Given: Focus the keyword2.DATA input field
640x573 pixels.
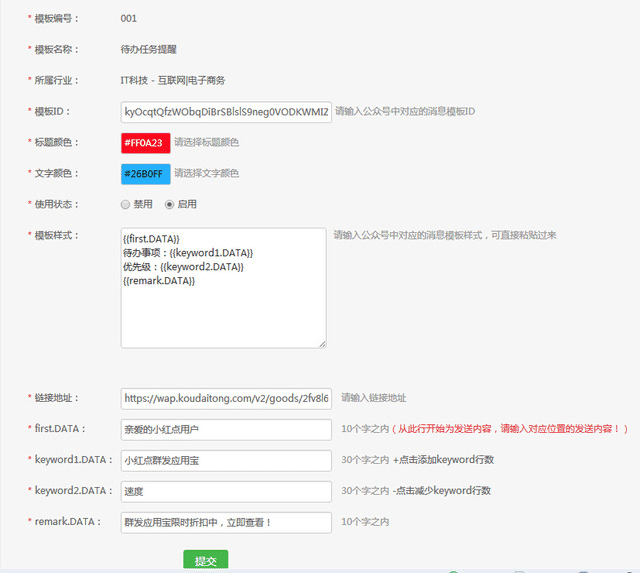Looking at the screenshot, I should coord(225,491).
